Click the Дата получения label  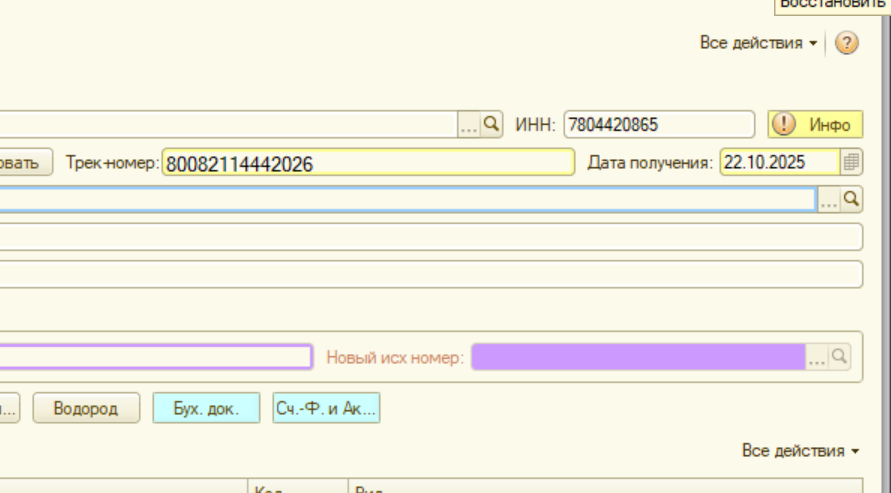click(650, 163)
